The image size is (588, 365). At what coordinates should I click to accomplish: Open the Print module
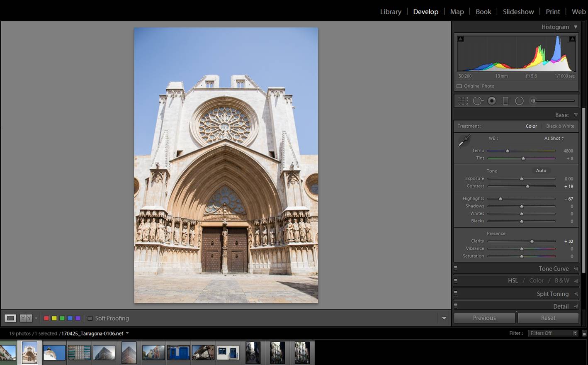pyautogui.click(x=553, y=12)
